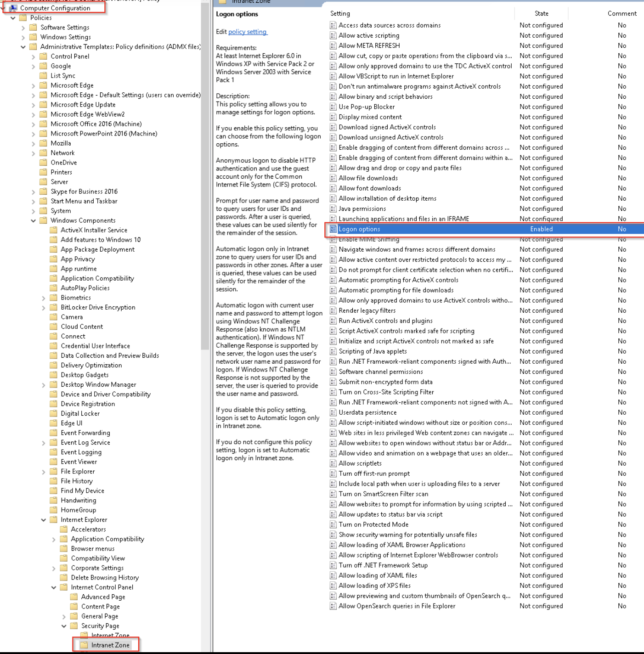Image resolution: width=644 pixels, height=654 pixels.
Task: Select the Windows Settings tree item
Action: coord(66,37)
